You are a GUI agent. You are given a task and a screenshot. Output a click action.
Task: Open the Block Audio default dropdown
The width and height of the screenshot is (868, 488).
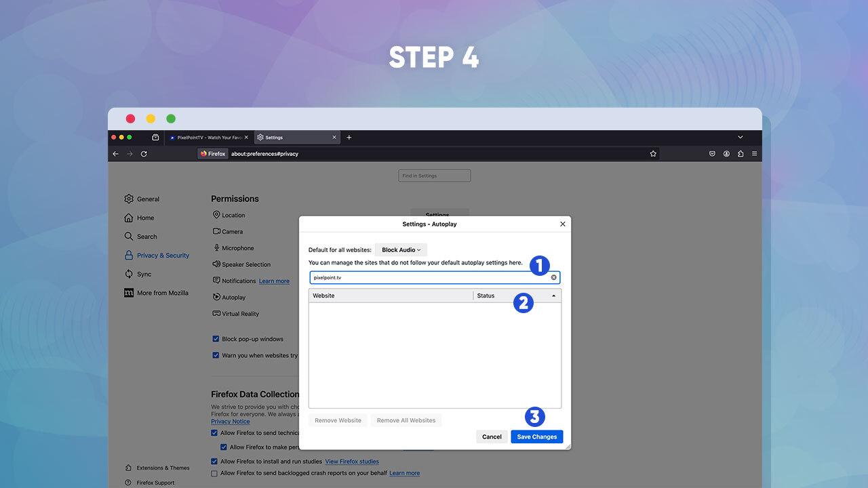pos(401,250)
